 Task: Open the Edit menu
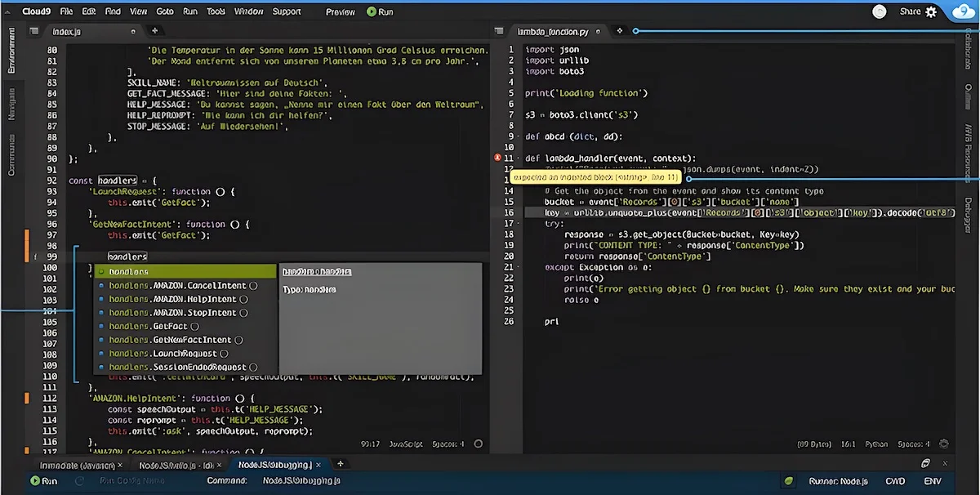pos(89,12)
